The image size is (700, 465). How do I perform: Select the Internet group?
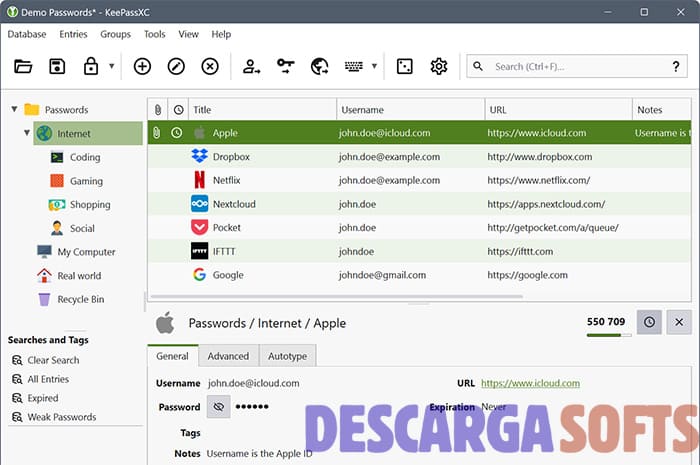(x=88, y=133)
